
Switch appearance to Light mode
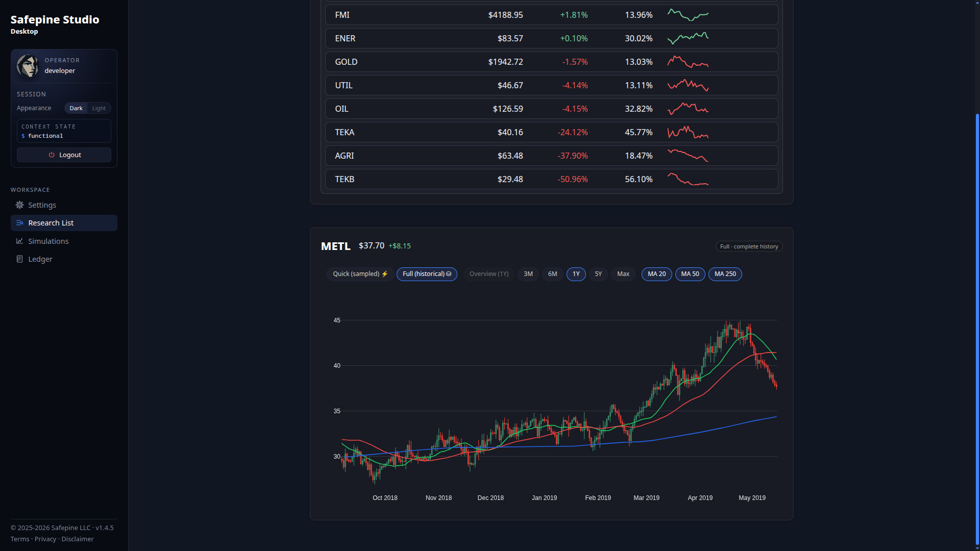coord(99,108)
